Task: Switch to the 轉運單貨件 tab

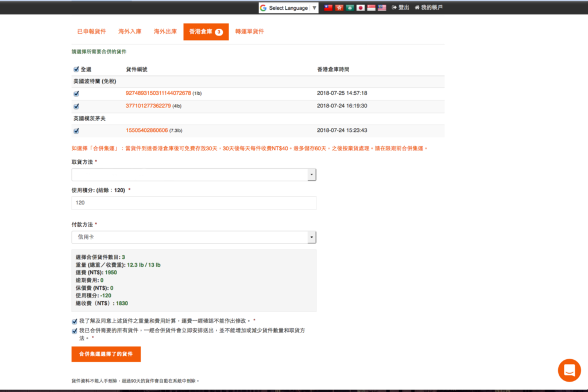Action: tap(250, 32)
